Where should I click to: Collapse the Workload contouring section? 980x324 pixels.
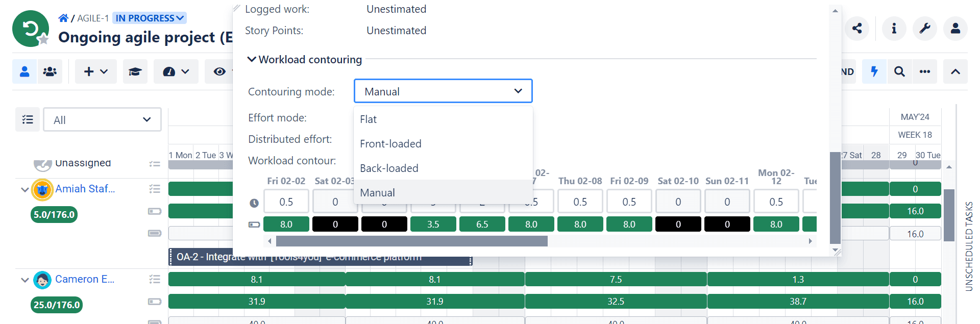point(252,59)
